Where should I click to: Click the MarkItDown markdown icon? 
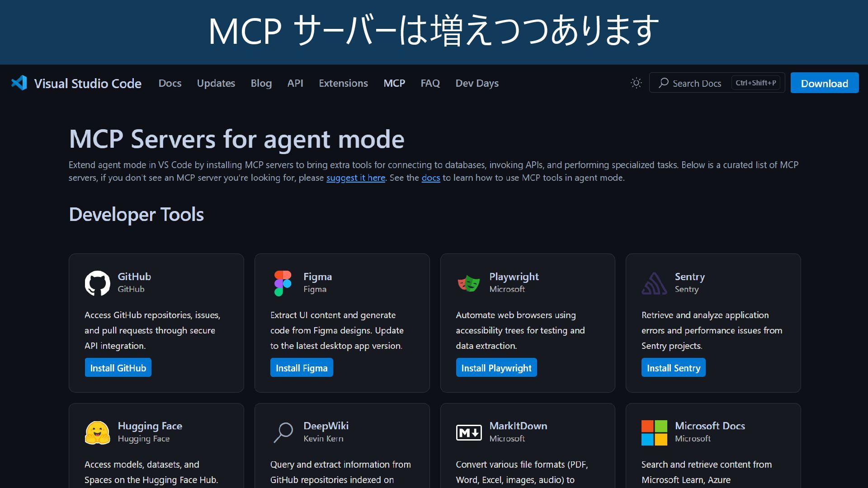click(468, 432)
